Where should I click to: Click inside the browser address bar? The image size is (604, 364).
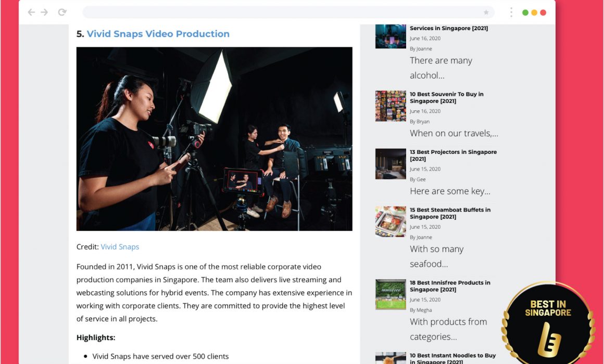(281, 12)
